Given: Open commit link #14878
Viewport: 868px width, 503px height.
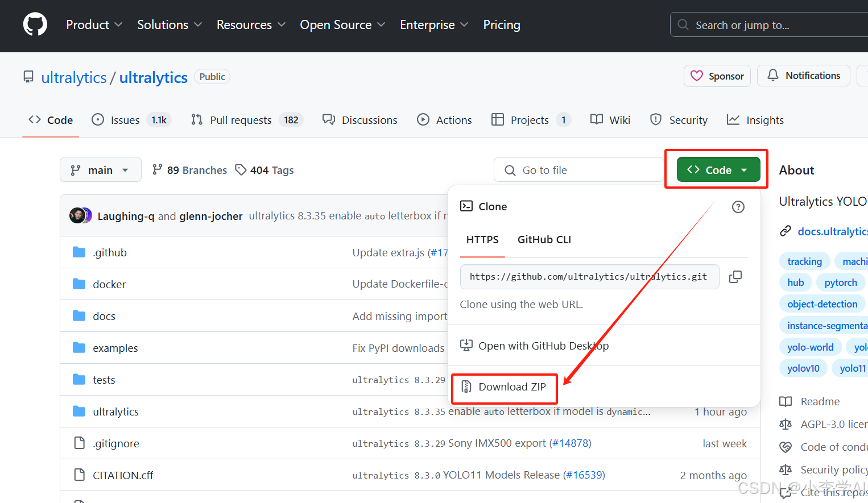Looking at the screenshot, I should 570,443.
